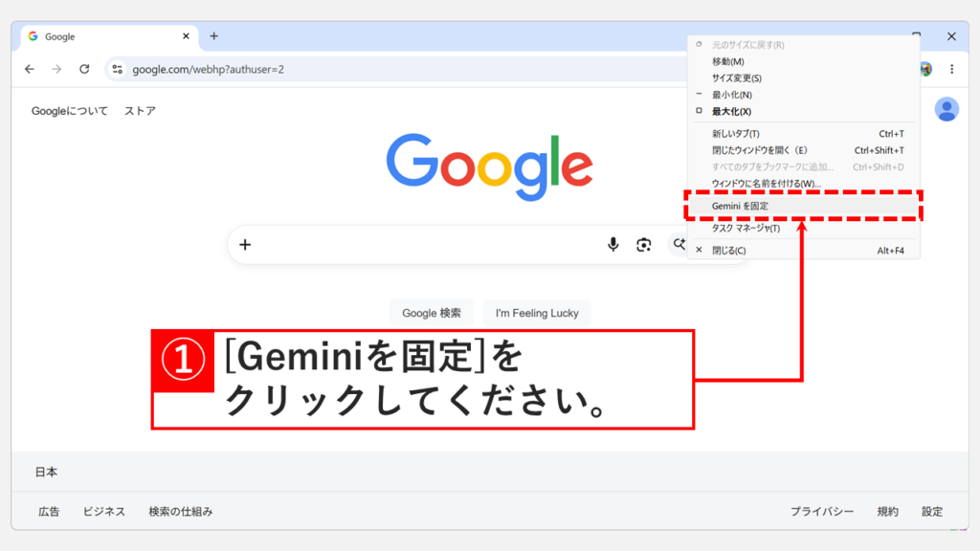Close the Google tab
The height and width of the screenshot is (551, 980).
[x=186, y=36]
